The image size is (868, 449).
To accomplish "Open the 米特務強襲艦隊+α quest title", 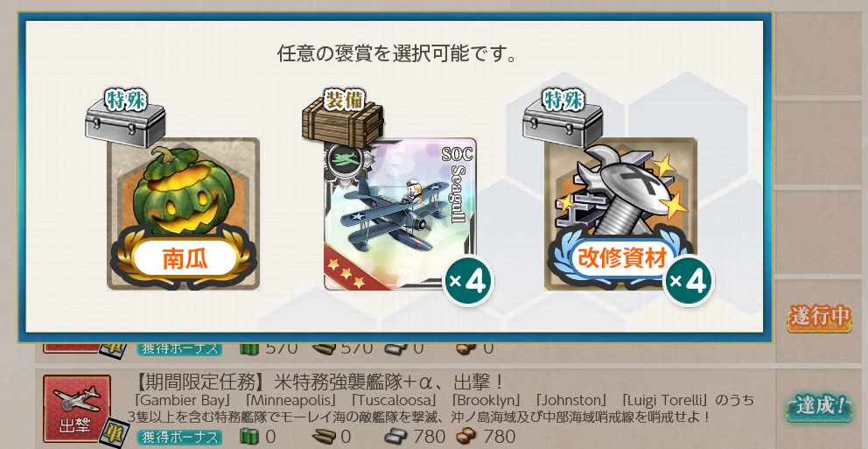I will tap(319, 382).
